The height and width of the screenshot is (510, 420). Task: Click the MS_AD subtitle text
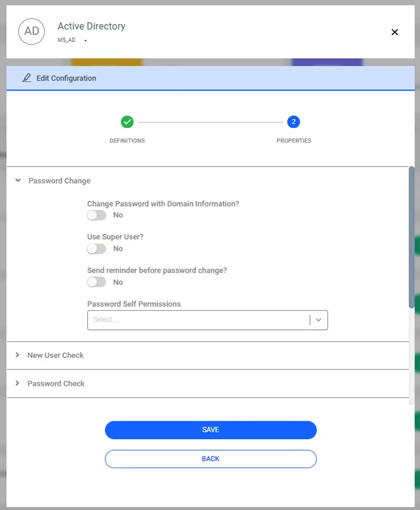(66, 40)
